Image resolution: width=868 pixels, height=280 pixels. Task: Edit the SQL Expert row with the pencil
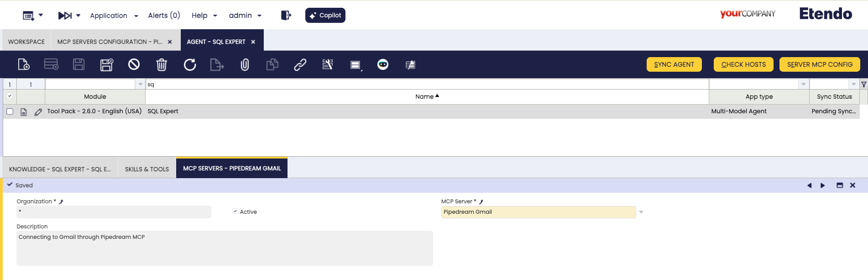pos(38,112)
